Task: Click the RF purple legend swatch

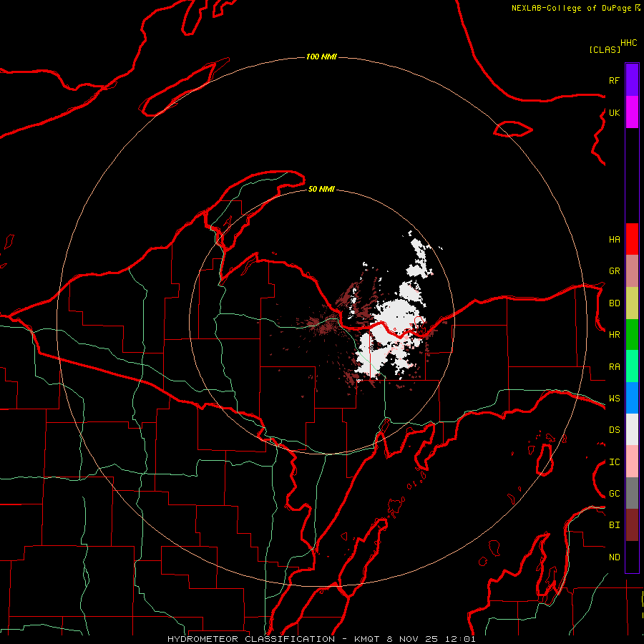Action: tap(632, 80)
